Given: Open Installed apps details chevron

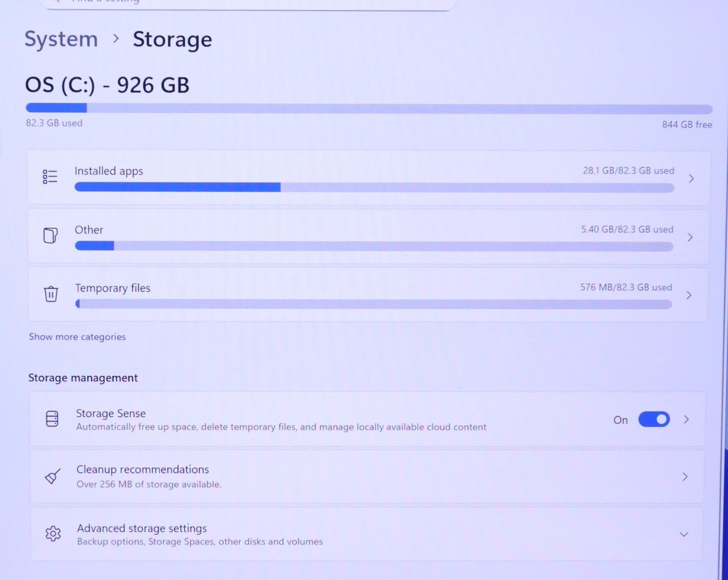Looking at the screenshot, I should pyautogui.click(x=691, y=178).
